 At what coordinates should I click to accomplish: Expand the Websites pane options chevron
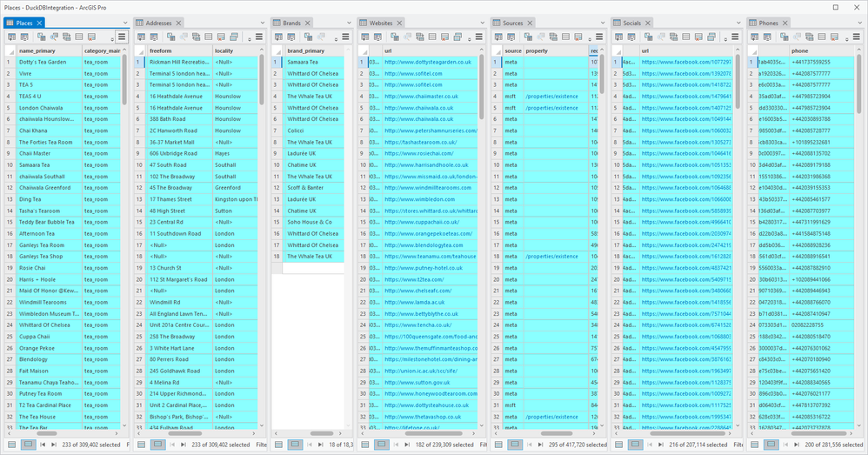point(483,23)
